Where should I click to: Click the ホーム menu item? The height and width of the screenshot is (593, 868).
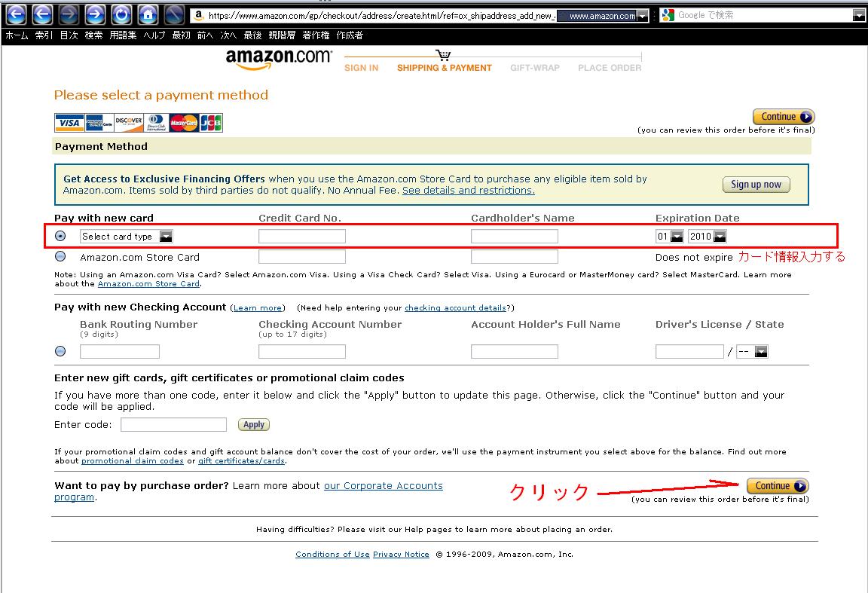(17, 35)
